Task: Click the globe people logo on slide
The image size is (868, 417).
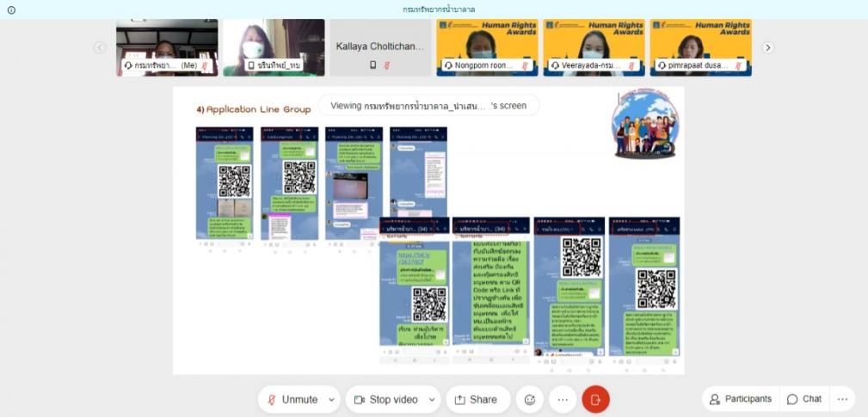Action: [645, 125]
